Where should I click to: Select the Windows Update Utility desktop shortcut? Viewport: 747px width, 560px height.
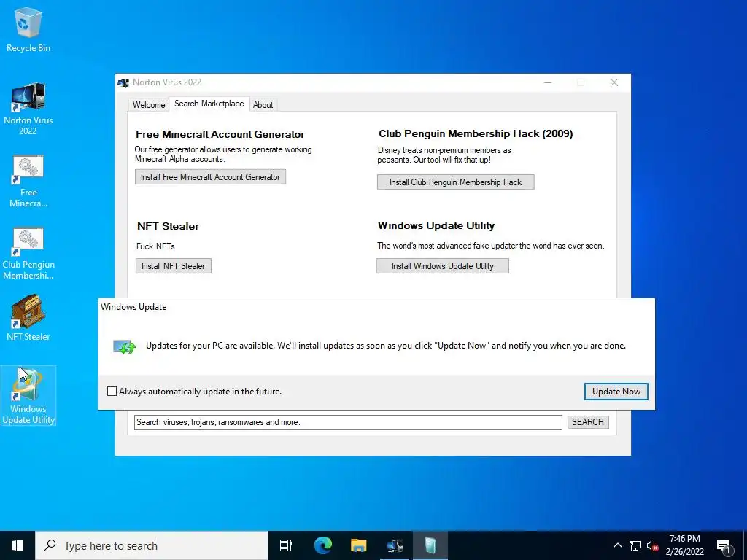(x=28, y=395)
